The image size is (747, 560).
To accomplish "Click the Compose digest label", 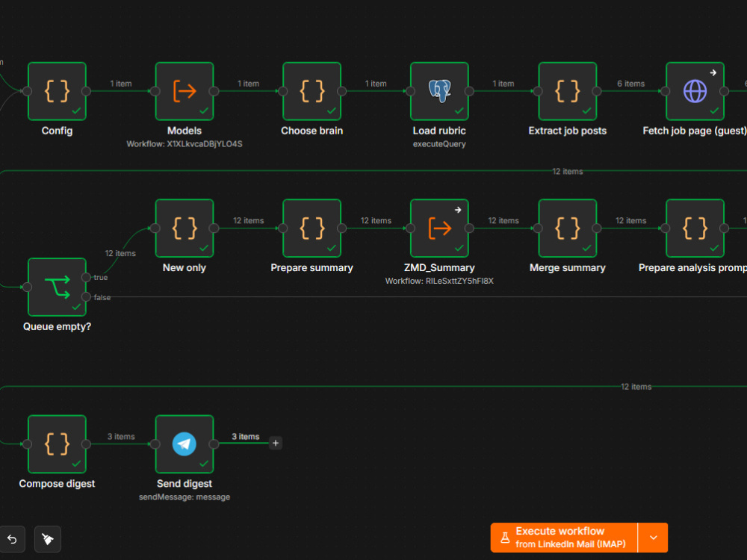I will (58, 483).
